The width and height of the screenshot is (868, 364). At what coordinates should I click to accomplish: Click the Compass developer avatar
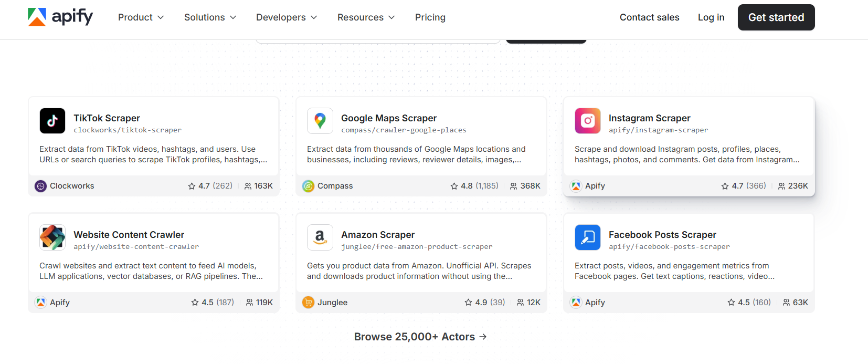pyautogui.click(x=308, y=185)
